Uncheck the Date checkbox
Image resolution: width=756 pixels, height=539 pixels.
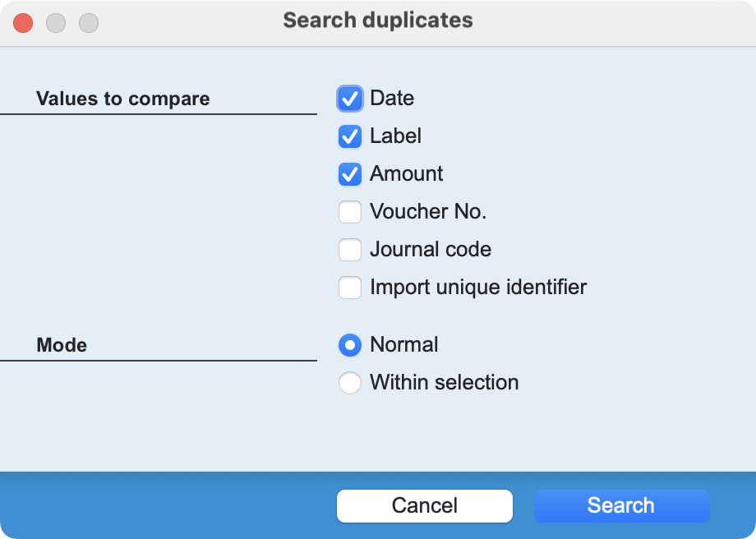click(350, 99)
